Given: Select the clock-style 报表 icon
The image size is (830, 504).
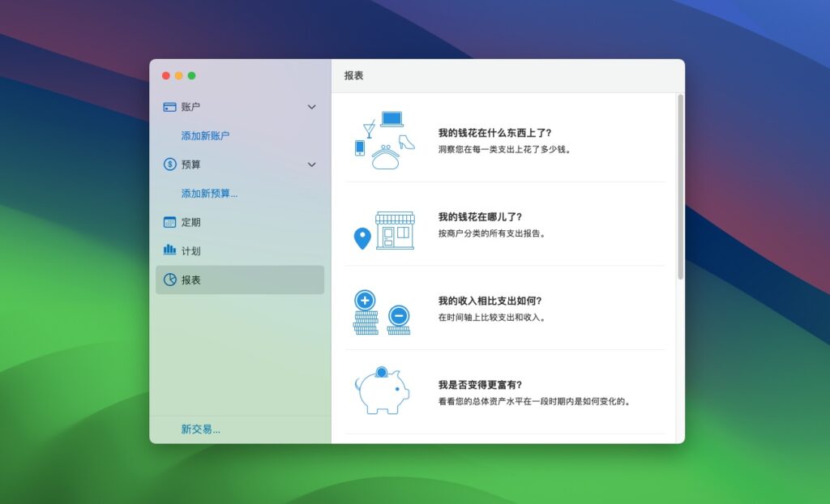Looking at the screenshot, I should pyautogui.click(x=169, y=280).
